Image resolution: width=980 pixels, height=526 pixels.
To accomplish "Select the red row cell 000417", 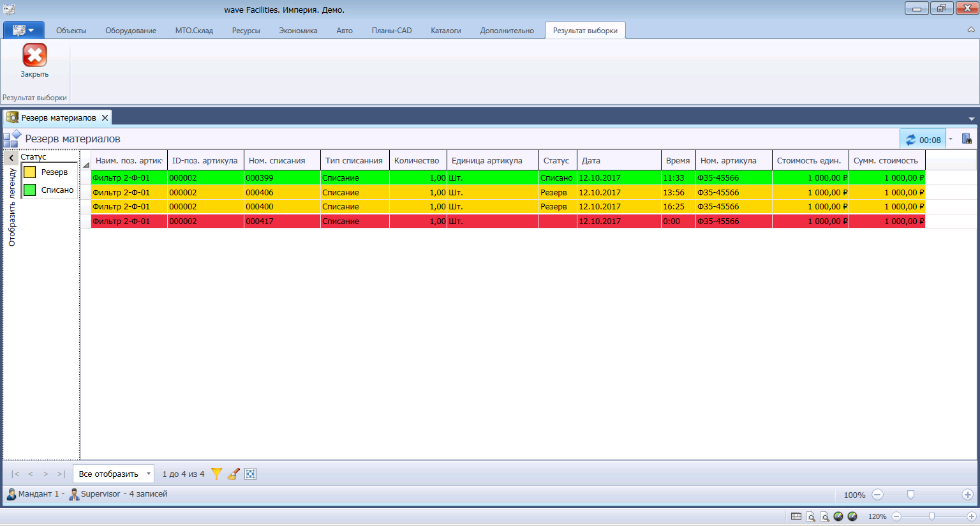I will point(282,222).
